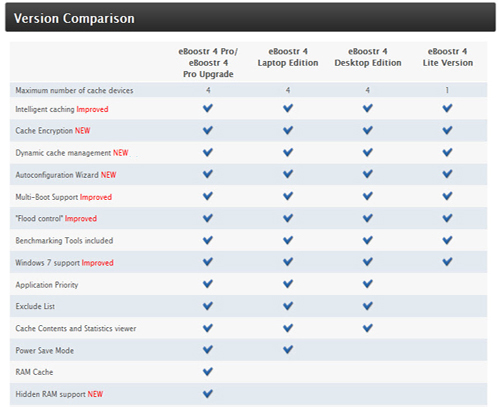Click 'Autoconfiguration Wizard NEW' row label
Image resolution: width=500 pixels, height=407 pixels.
pos(66,175)
